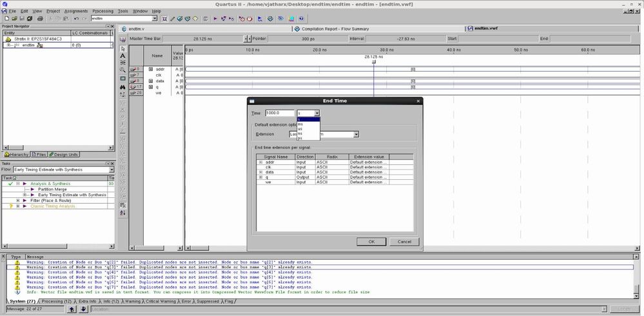Choose 'ps' from the unit list

pyautogui.click(x=308, y=138)
